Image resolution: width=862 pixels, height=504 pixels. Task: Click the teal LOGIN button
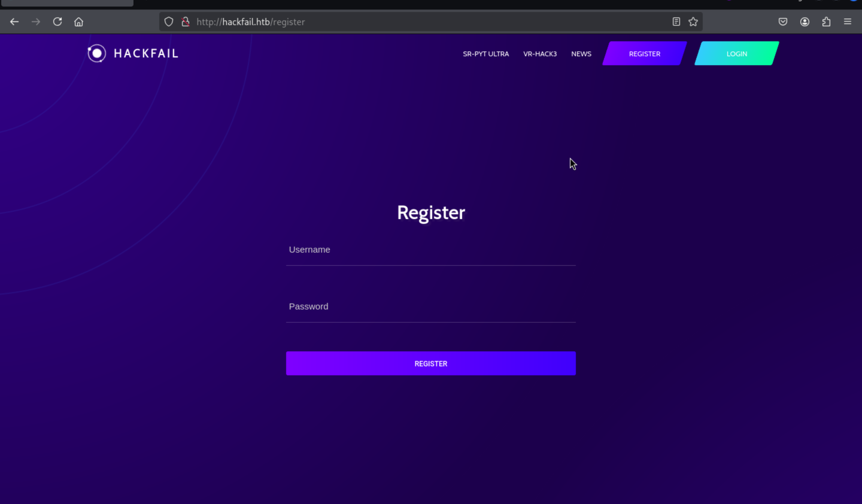point(737,53)
